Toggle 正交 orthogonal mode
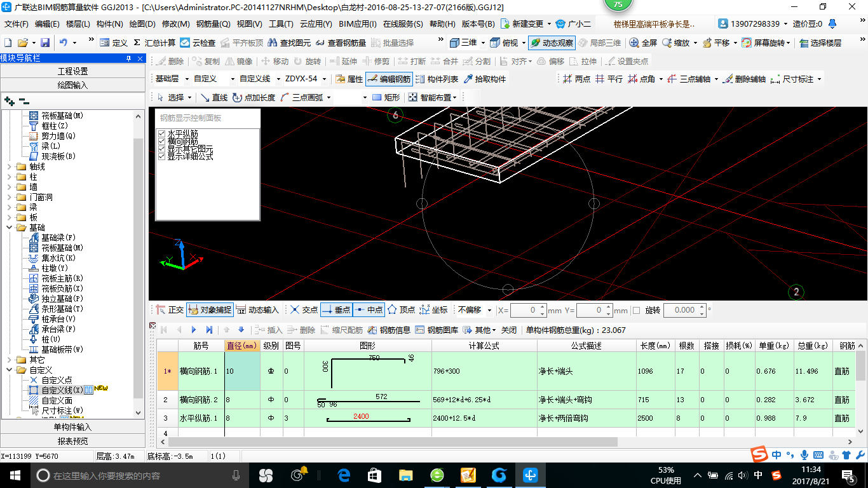This screenshot has width=868, height=488. 170,310
